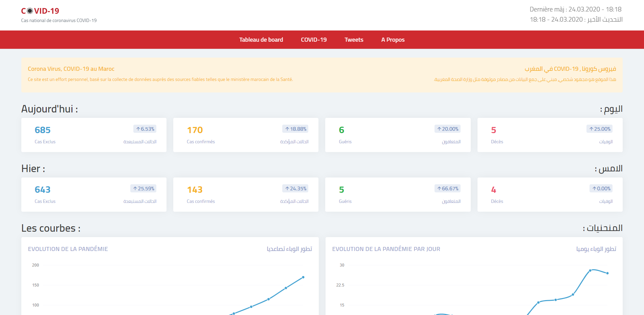Click the 25.00% deaths badge
This screenshot has width=644, height=315.
[599, 129]
